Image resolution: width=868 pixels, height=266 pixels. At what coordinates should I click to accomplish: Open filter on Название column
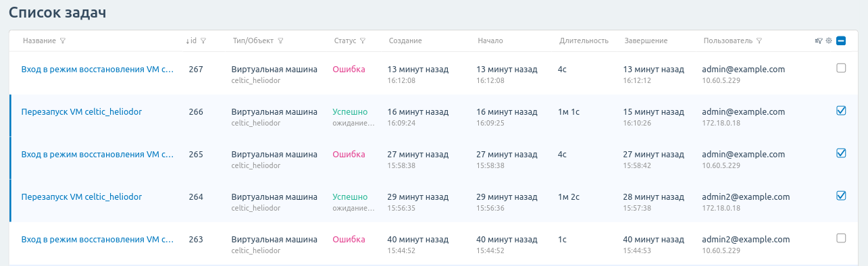click(x=63, y=41)
